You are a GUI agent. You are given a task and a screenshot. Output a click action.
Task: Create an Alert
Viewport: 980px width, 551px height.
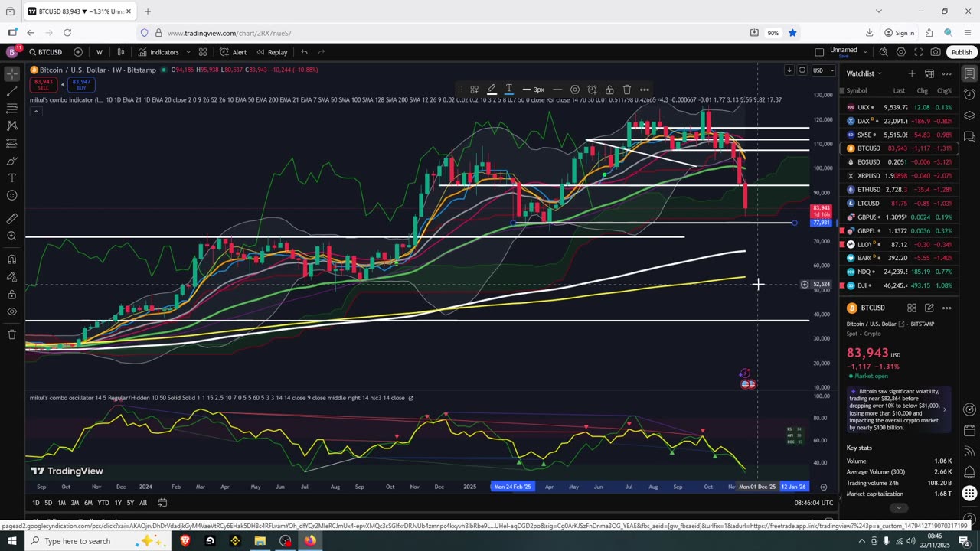click(x=233, y=52)
